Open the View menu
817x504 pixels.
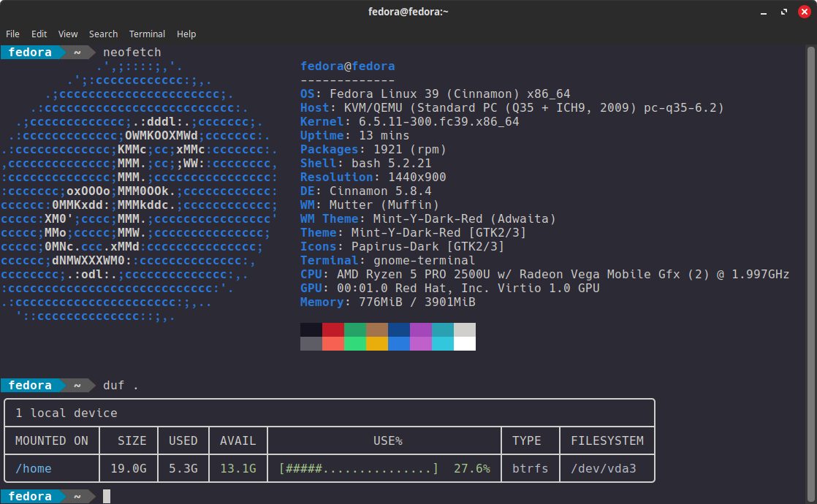coord(68,34)
